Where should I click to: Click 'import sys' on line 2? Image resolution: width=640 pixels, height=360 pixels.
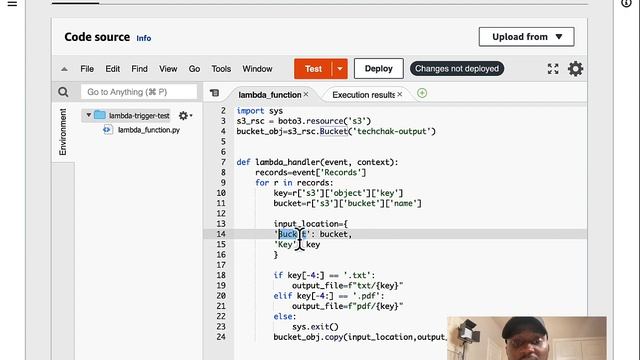pyautogui.click(x=260, y=111)
